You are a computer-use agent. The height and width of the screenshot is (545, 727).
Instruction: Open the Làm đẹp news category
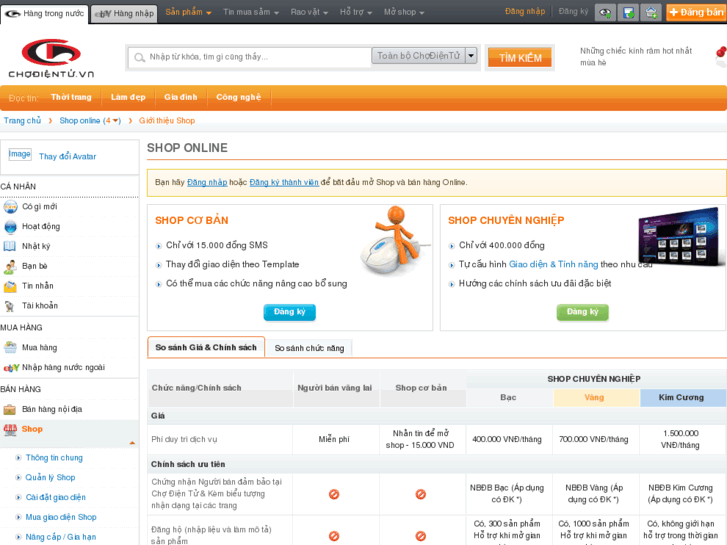128,97
